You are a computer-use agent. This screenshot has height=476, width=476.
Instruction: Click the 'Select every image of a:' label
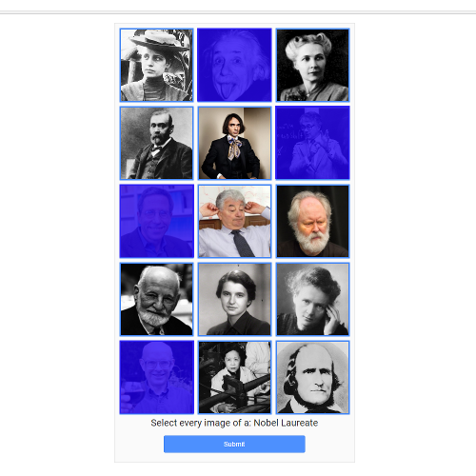coord(201,423)
